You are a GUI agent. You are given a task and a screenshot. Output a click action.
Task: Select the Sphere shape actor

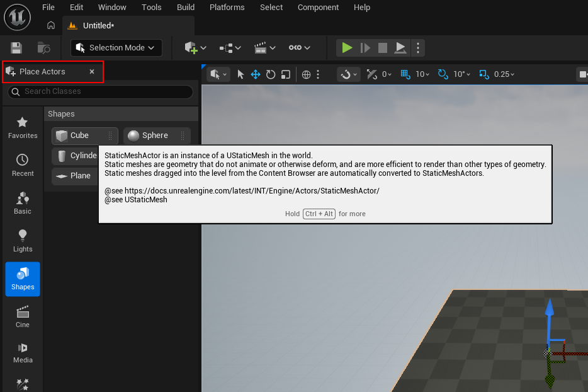tap(157, 135)
